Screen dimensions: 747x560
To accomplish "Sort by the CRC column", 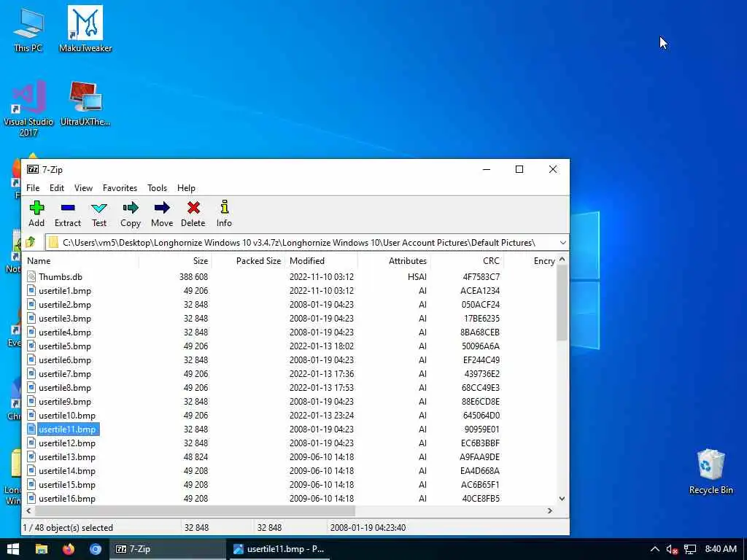I will point(467,261).
